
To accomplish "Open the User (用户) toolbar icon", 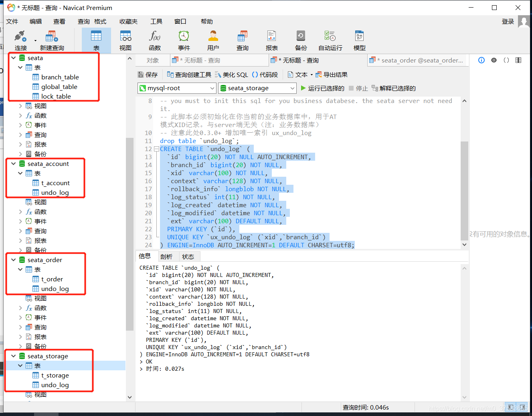I will [x=213, y=40].
